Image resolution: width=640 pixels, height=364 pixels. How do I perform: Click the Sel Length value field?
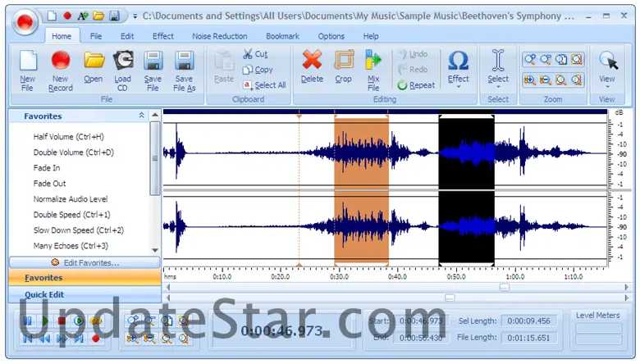528,321
